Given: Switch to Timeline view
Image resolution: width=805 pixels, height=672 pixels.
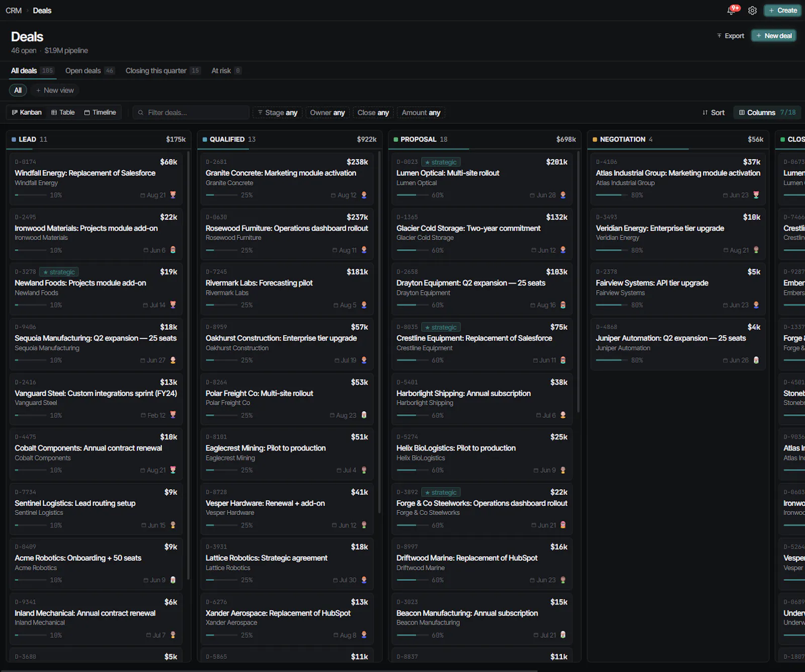Looking at the screenshot, I should pos(100,112).
